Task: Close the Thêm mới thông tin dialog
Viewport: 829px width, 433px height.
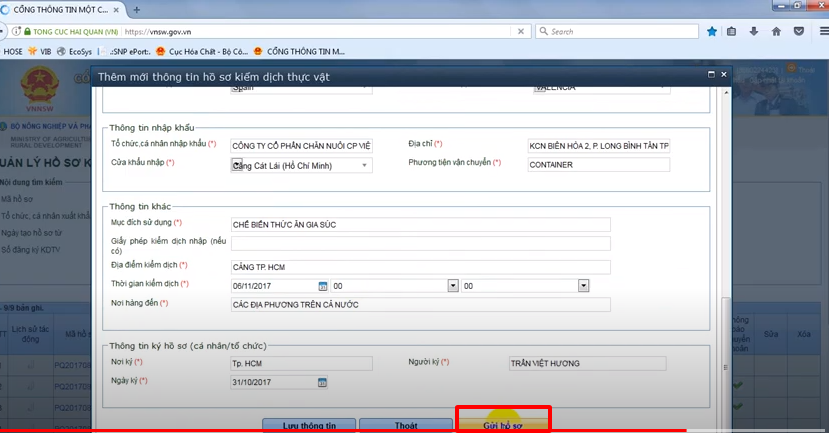Action: (723, 76)
